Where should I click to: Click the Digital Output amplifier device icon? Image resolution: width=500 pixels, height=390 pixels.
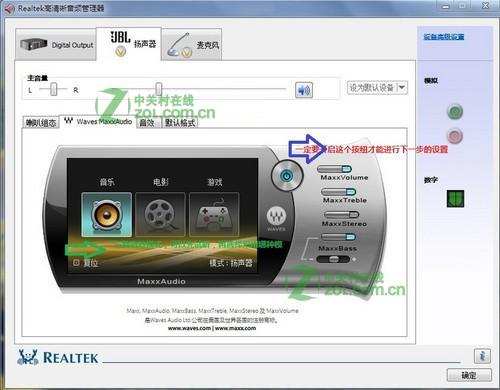click(x=33, y=44)
